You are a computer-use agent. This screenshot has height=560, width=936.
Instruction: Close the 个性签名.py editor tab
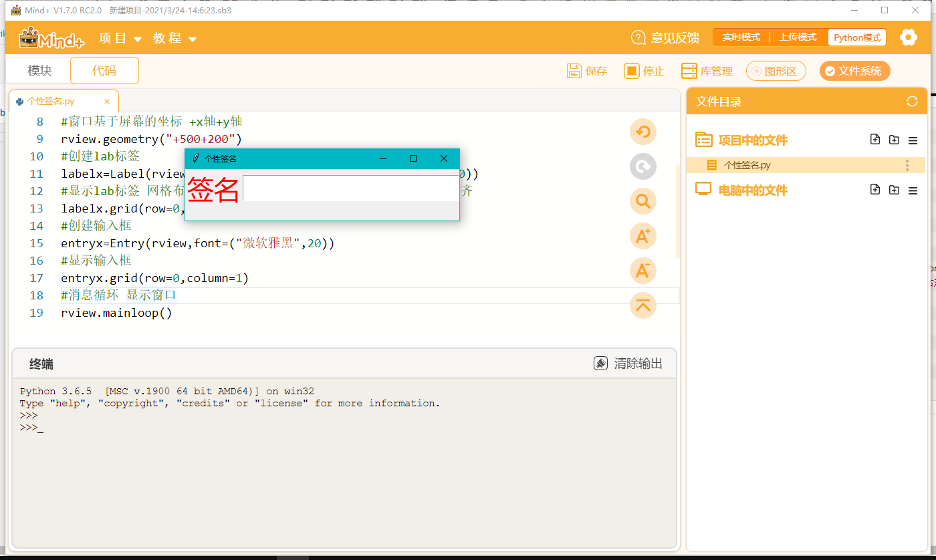(x=107, y=102)
